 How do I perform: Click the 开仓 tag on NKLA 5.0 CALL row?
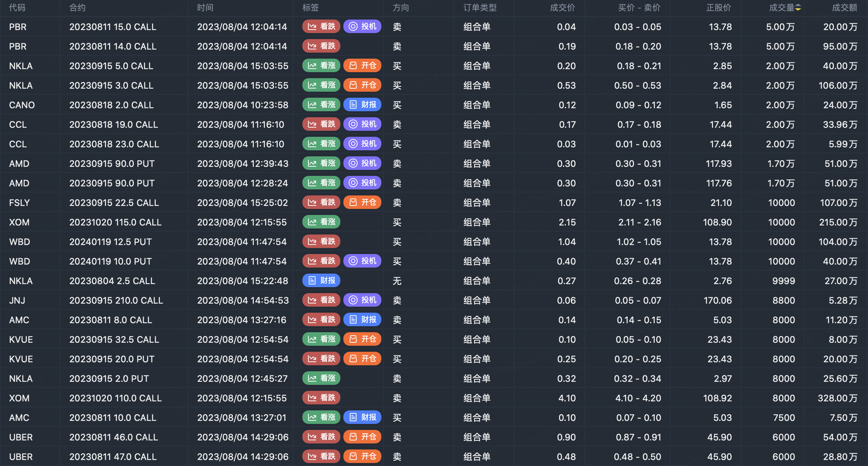pos(362,66)
